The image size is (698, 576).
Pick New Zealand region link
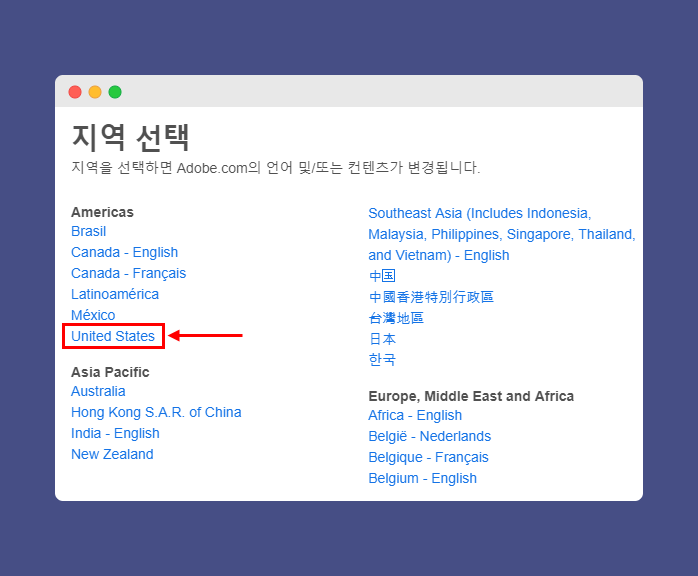click(112, 454)
